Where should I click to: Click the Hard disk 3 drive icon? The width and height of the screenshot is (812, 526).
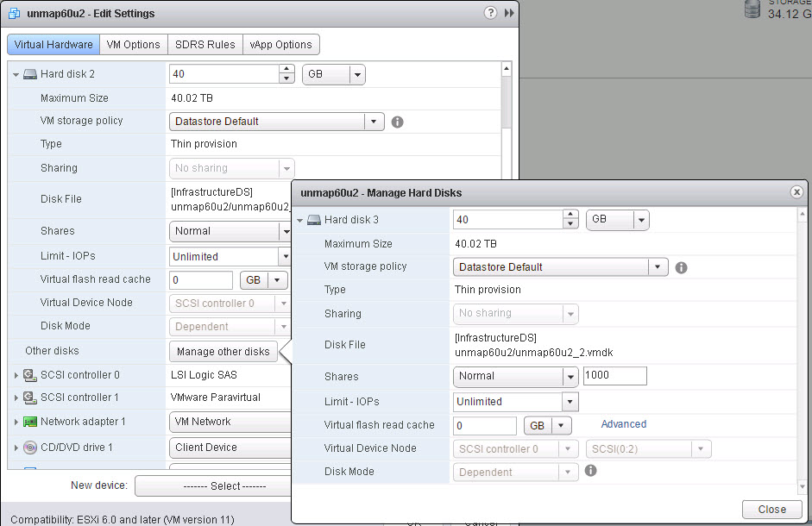(314, 220)
